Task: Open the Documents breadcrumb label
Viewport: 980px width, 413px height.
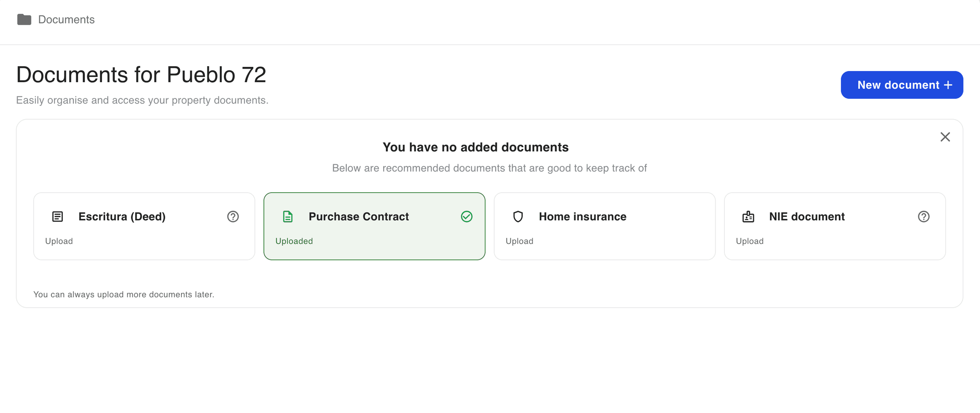Action: coord(66,20)
